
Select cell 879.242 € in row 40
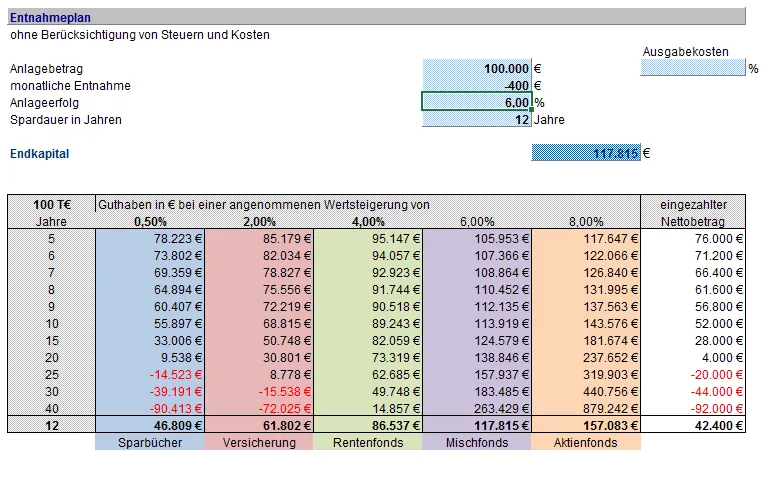[586, 409]
